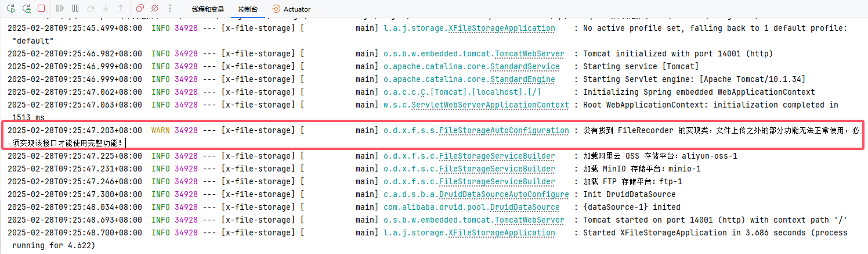Click the Rerun in debug mode icon
This screenshot has height=254, width=868.
point(26,9)
